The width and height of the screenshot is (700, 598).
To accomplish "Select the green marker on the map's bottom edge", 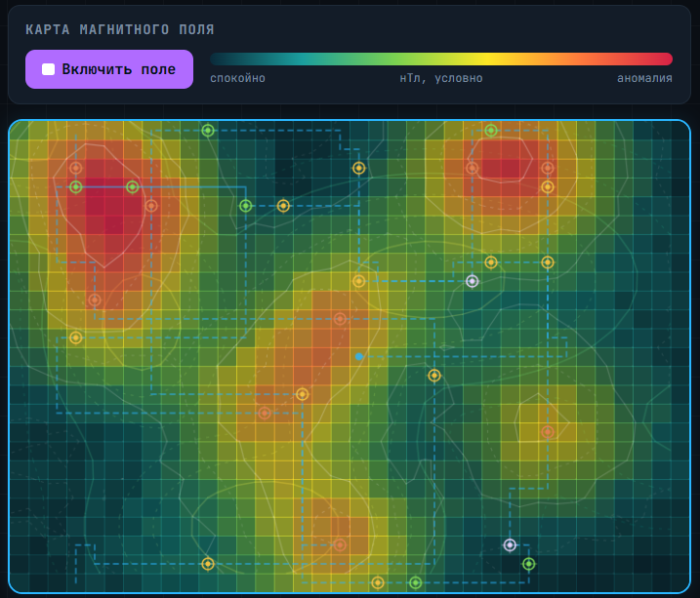I will coord(416,582).
